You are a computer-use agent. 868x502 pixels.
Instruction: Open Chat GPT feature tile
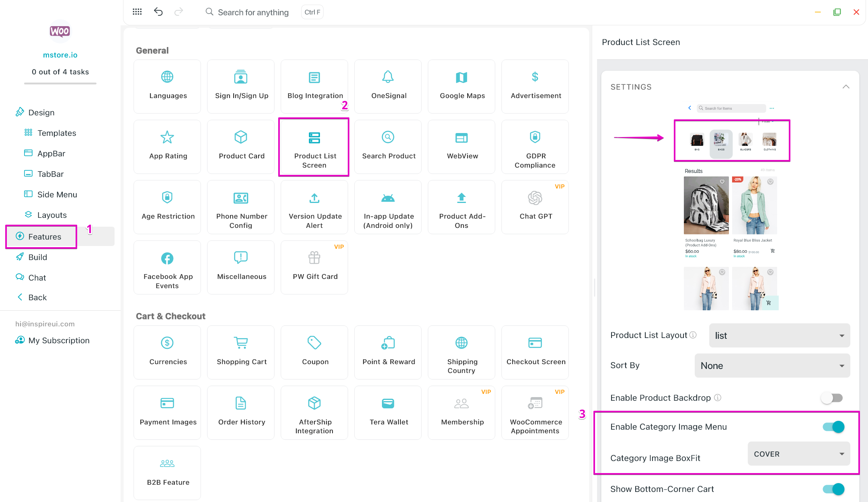coord(535,207)
